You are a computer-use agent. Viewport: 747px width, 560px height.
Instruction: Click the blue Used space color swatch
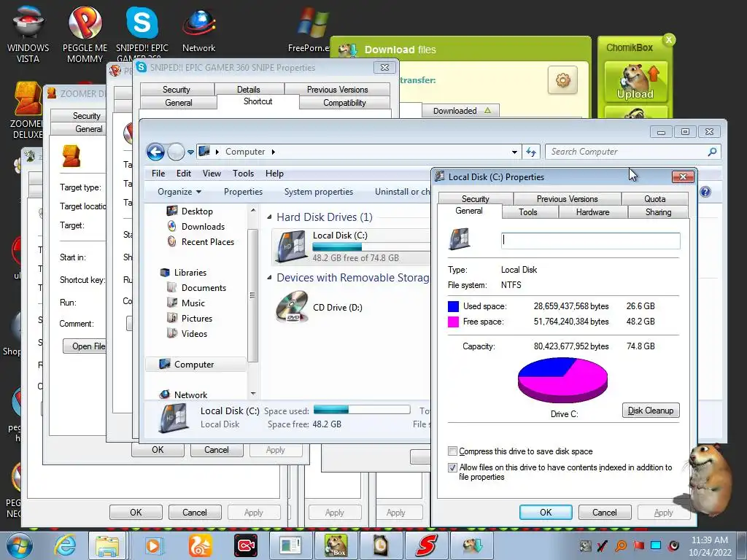pos(454,306)
